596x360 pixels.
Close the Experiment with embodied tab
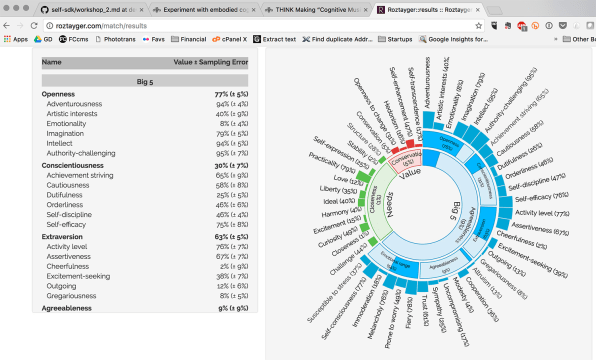pos(254,10)
